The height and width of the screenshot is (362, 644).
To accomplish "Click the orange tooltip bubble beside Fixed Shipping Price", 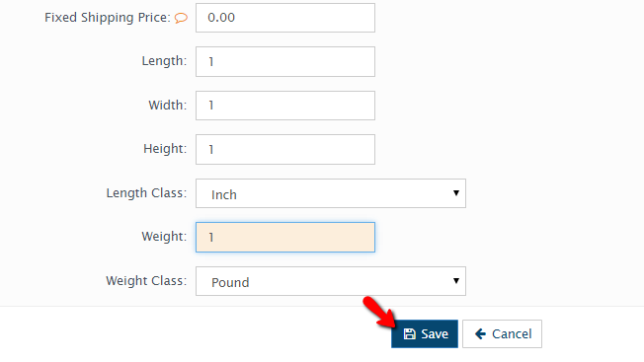I will pyautogui.click(x=181, y=18).
